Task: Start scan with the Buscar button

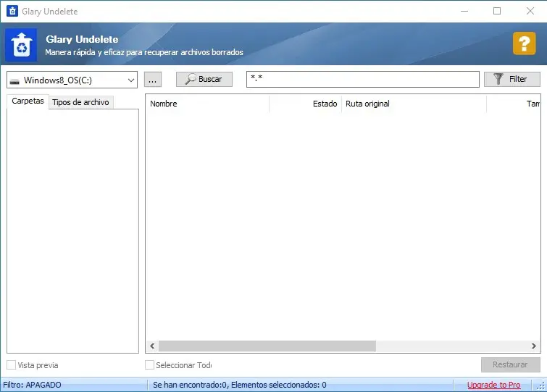Action: point(204,79)
